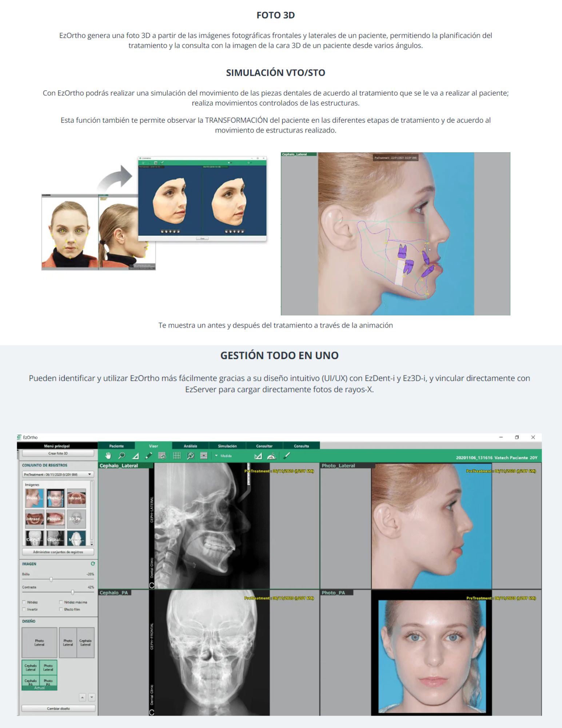Click the EzOrtho app logo icon
This screenshot has width=562, height=728.
pos(19,437)
